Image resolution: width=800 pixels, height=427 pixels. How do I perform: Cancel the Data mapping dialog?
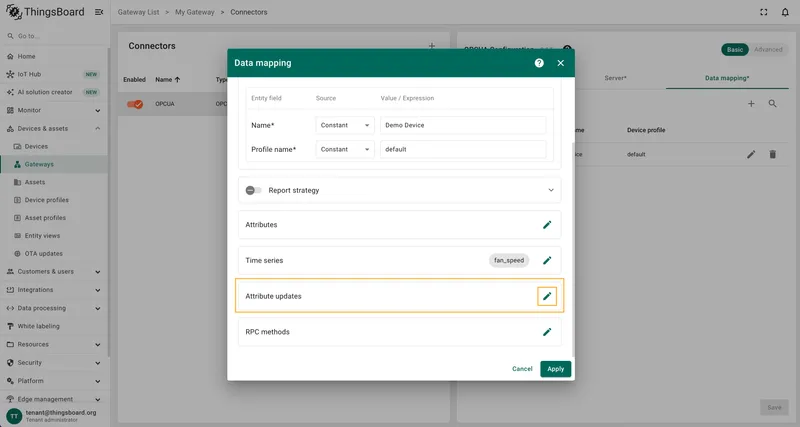point(522,369)
